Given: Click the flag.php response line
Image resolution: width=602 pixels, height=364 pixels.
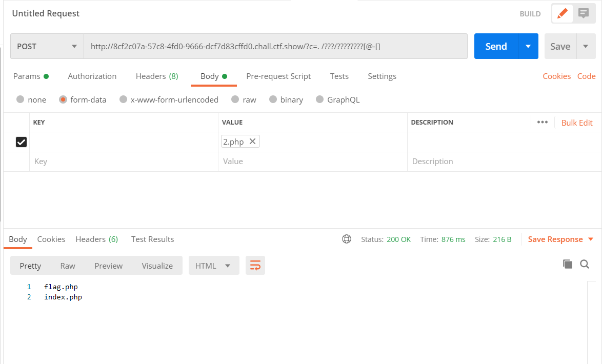Looking at the screenshot, I should (x=61, y=287).
